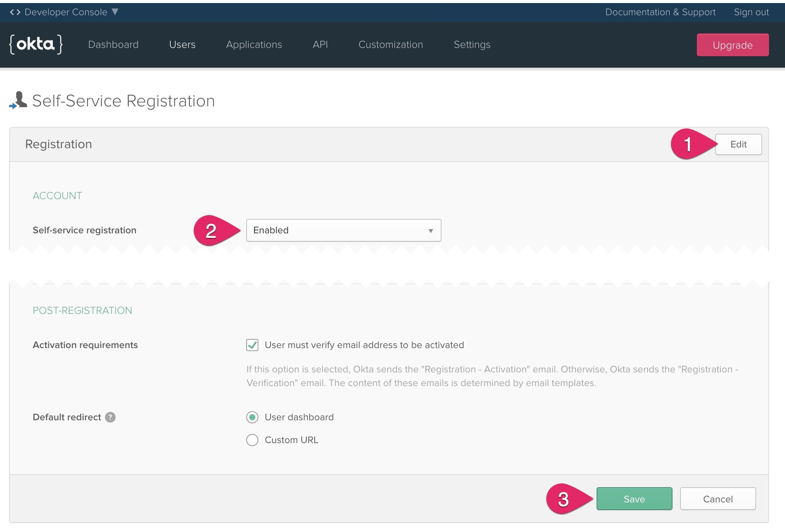Click the Activation requirements label
785x532 pixels.
[85, 345]
